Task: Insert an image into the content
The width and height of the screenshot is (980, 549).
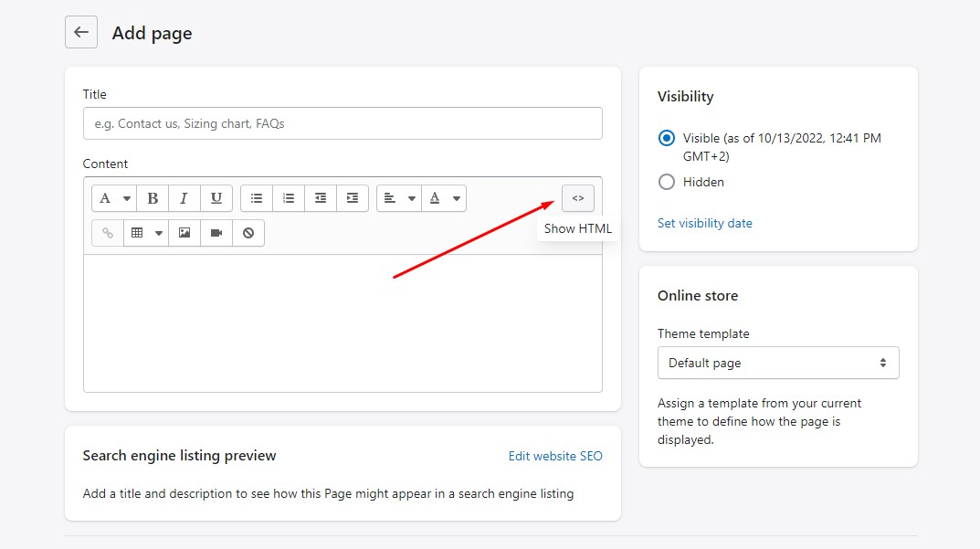Action: (x=184, y=232)
